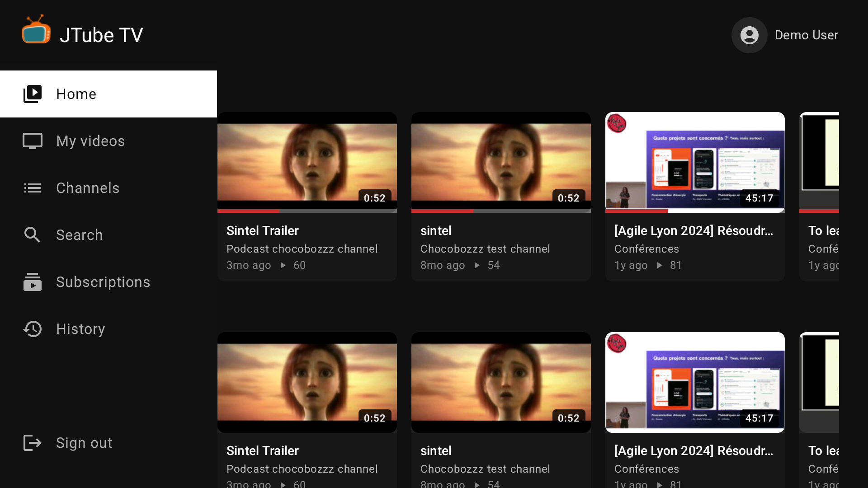Open the Subscriptions icon in sidebar

click(x=33, y=282)
